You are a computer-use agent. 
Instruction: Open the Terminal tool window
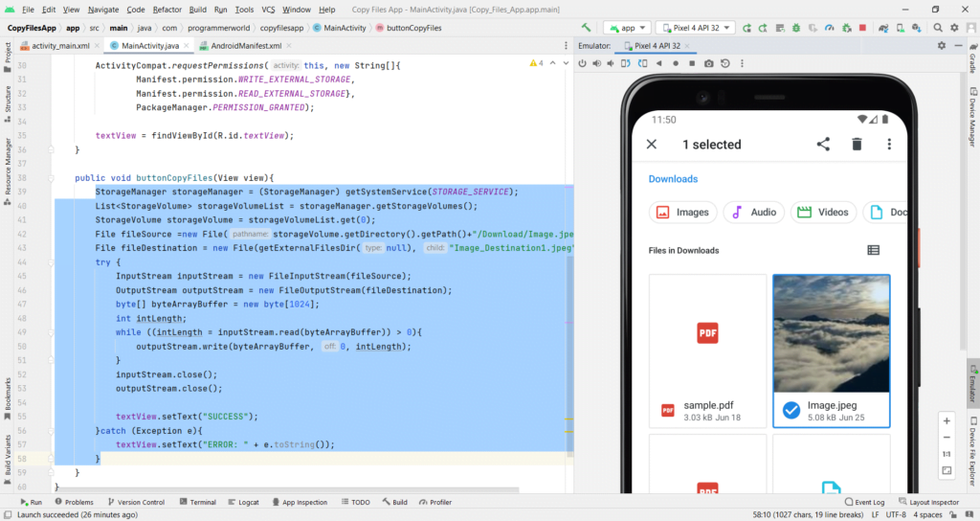pos(197,502)
